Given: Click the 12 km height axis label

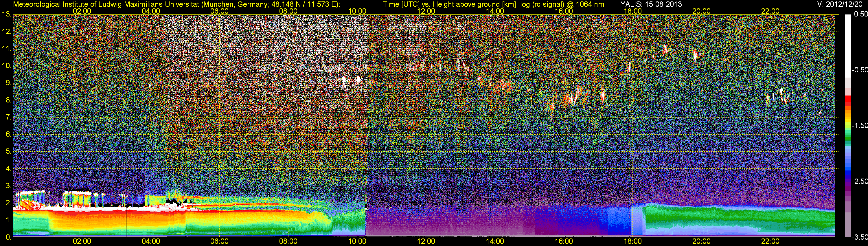Looking at the screenshot, I should point(6,31).
